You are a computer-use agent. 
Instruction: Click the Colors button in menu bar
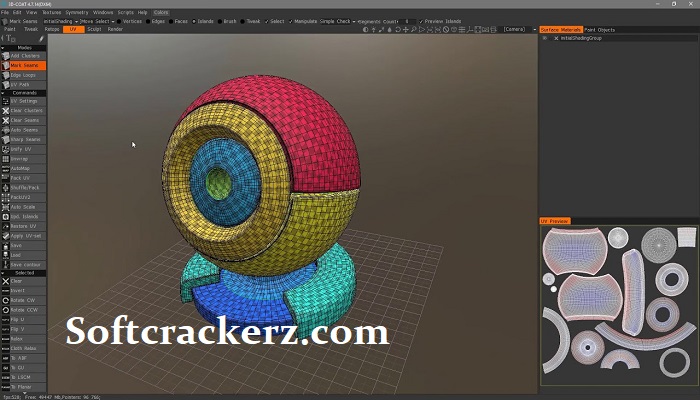click(161, 12)
